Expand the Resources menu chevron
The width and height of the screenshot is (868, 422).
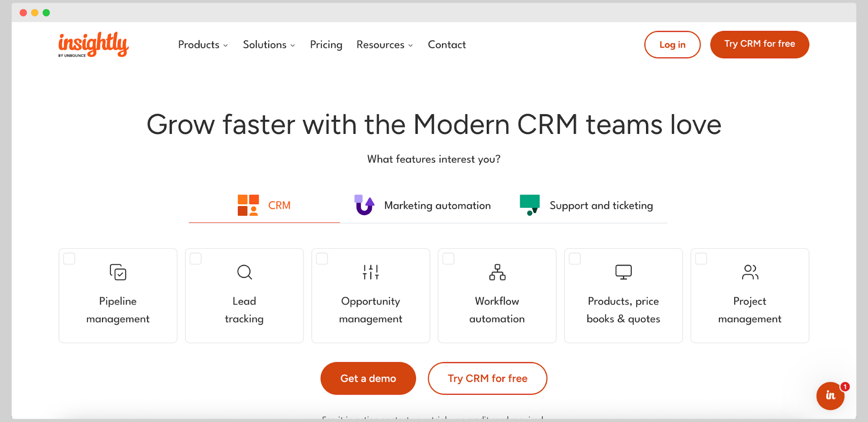tap(411, 46)
